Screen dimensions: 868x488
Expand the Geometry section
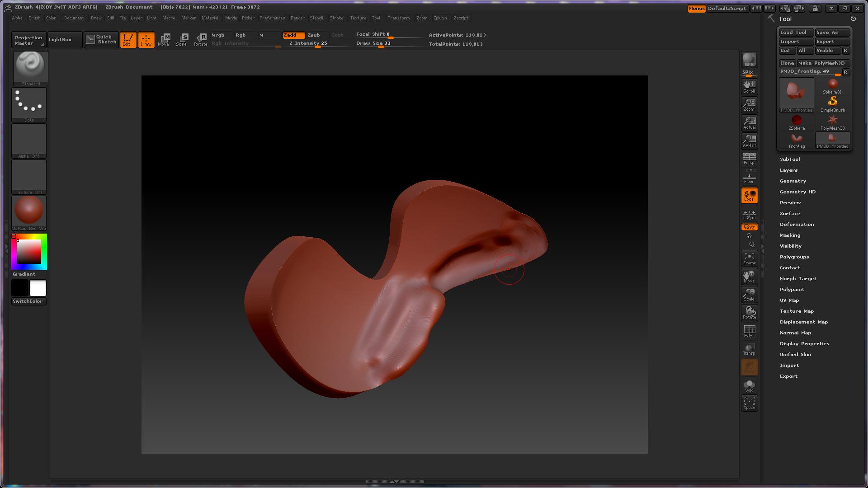tap(793, 181)
